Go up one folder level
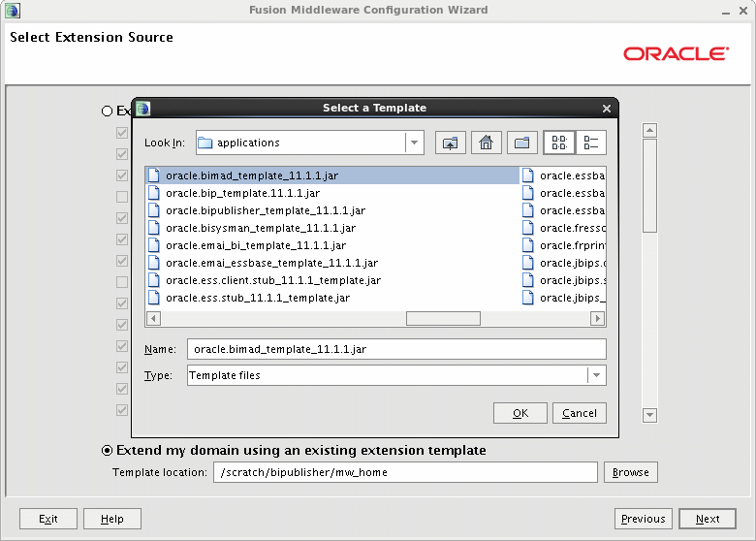 coord(451,143)
